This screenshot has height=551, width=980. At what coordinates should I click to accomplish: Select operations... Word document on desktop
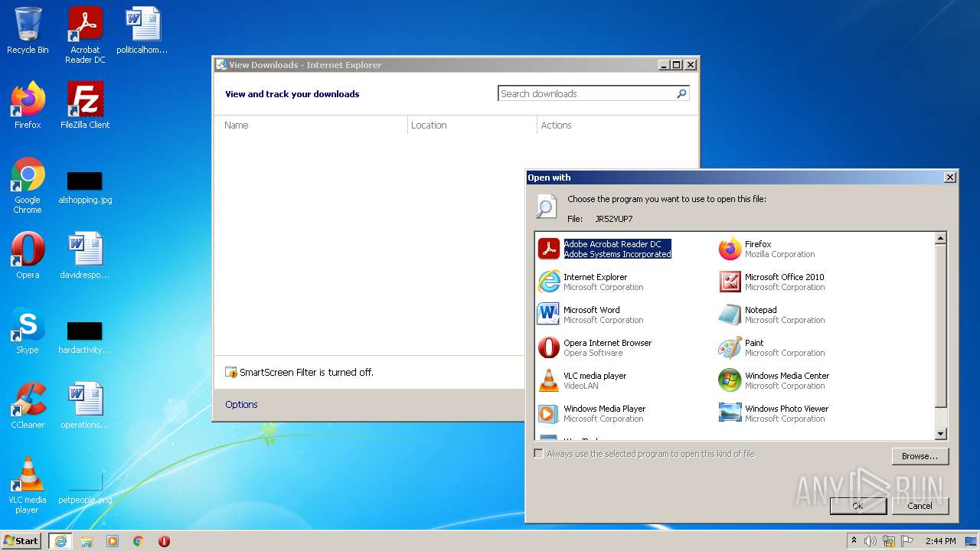[x=85, y=406]
